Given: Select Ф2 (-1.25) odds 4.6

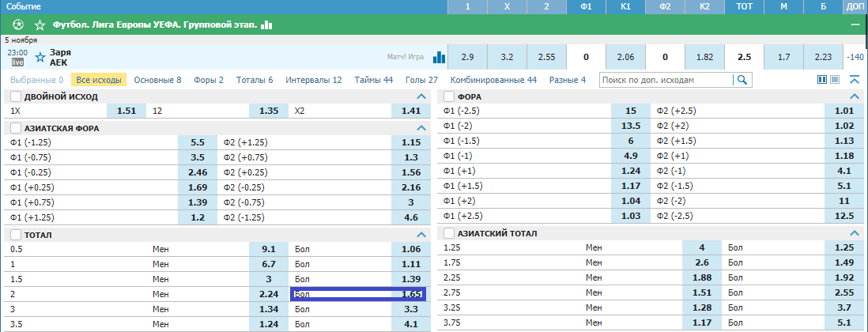Looking at the screenshot, I should click(411, 217).
